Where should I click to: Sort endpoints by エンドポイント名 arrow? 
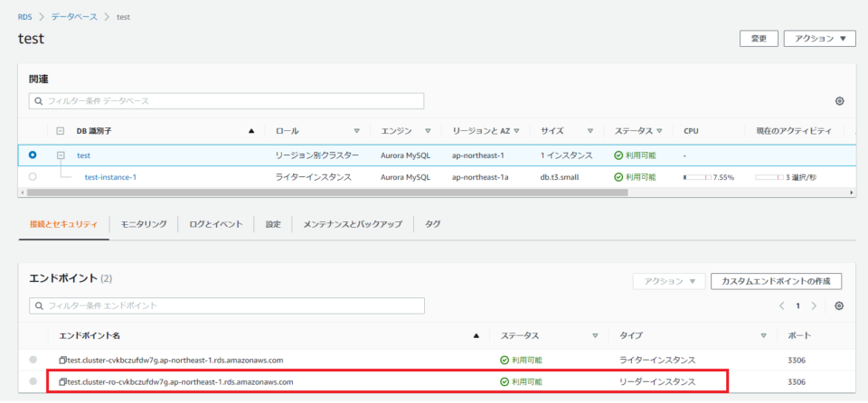coord(476,335)
